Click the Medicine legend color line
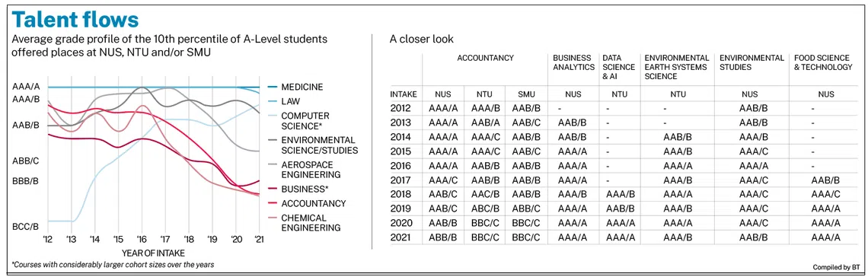The height and width of the screenshot is (277, 868). tap(269, 88)
